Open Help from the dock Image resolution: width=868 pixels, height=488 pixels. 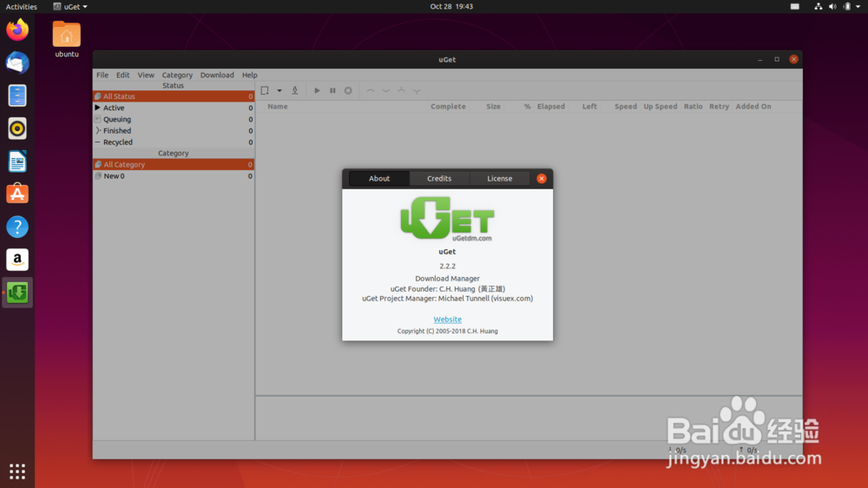point(17,227)
